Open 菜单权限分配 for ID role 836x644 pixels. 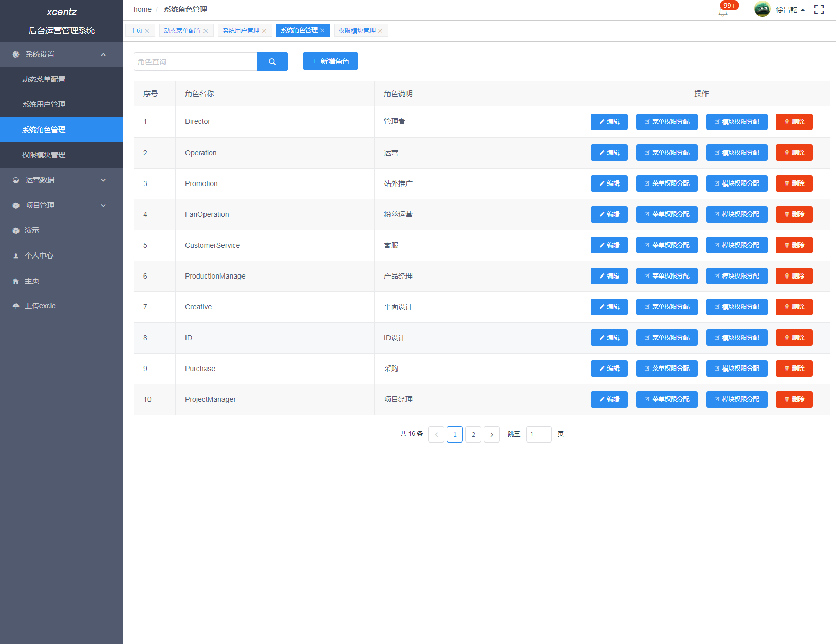pyautogui.click(x=667, y=338)
